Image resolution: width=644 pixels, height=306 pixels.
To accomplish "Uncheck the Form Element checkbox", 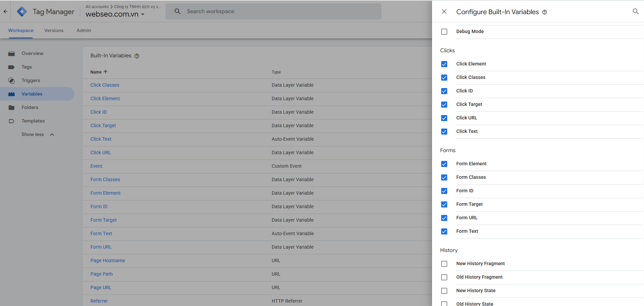I will click(x=444, y=164).
